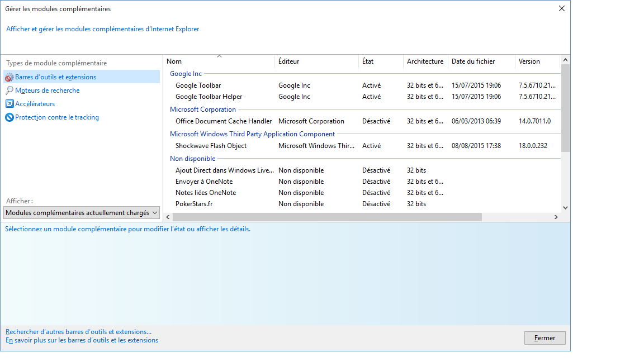Click Désactivé status of Office Document Cache Handler

click(376, 121)
